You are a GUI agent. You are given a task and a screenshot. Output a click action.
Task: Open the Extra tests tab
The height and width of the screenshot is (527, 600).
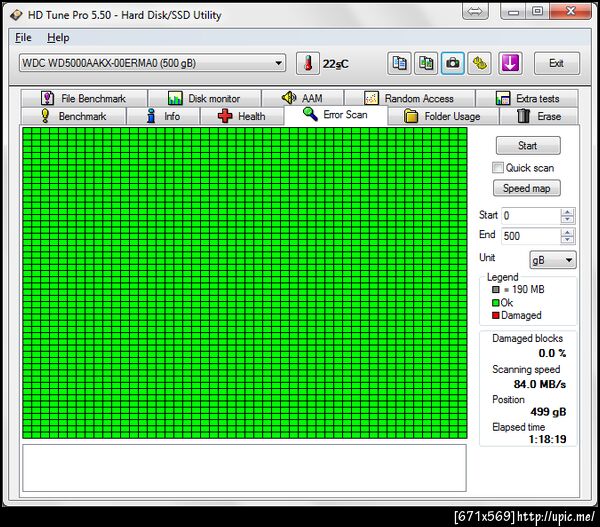point(527,98)
